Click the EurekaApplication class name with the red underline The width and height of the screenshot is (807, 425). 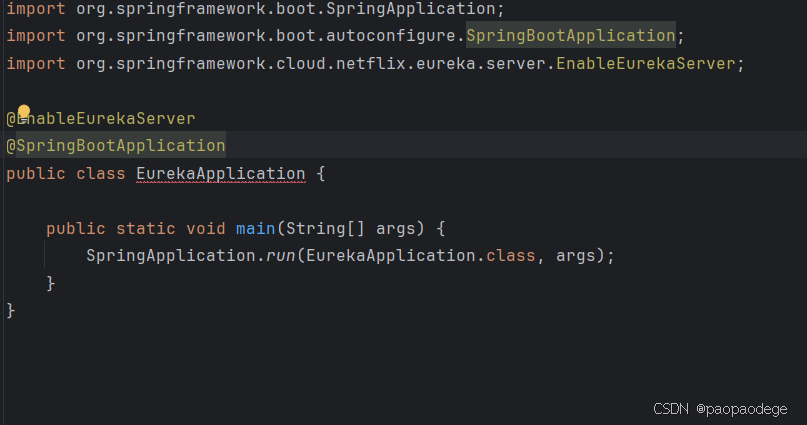221,174
